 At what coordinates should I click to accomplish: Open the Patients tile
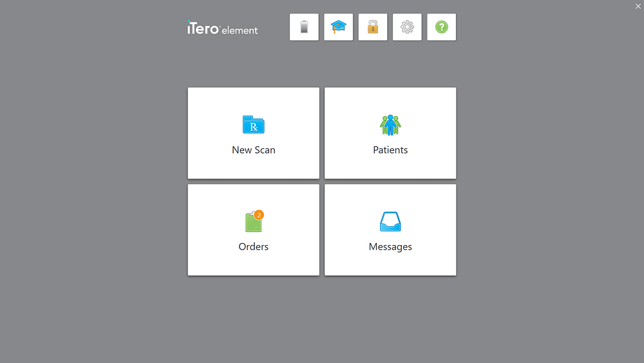click(x=390, y=133)
